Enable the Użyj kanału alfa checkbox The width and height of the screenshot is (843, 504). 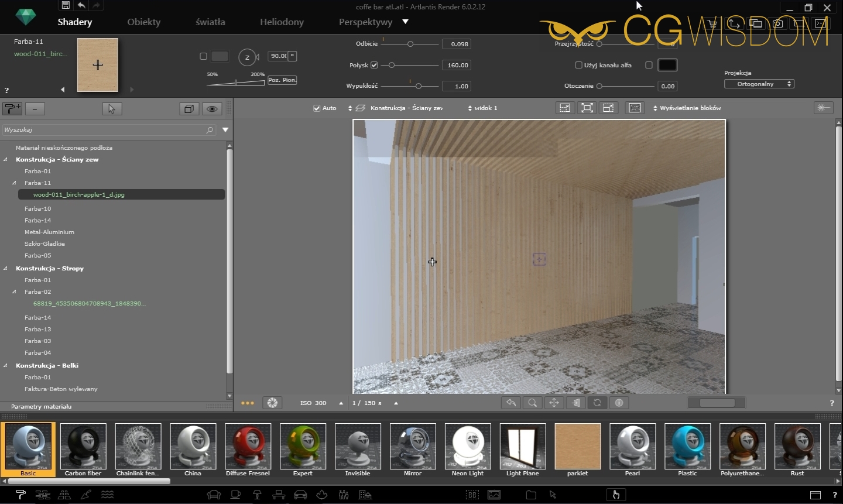[x=578, y=65]
